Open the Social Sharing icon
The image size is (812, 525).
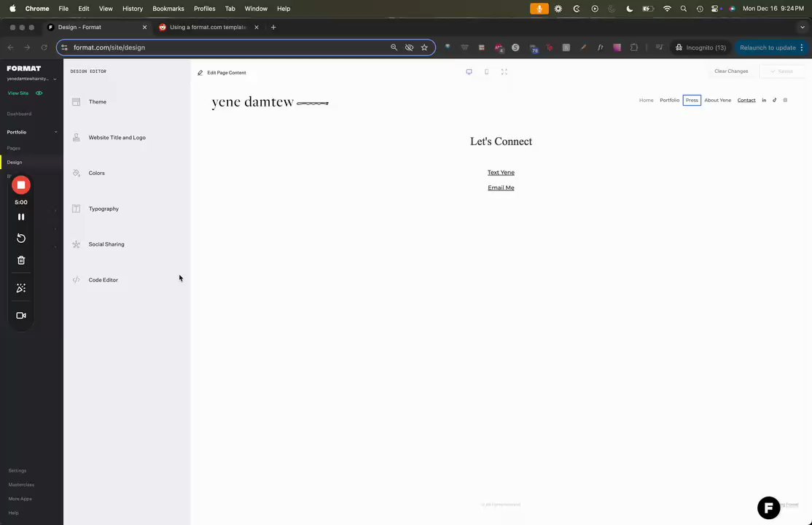76,244
